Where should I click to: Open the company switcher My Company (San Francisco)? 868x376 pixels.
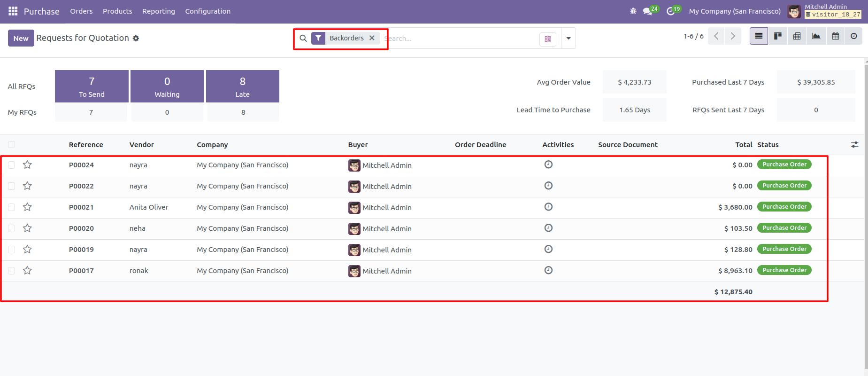point(735,11)
